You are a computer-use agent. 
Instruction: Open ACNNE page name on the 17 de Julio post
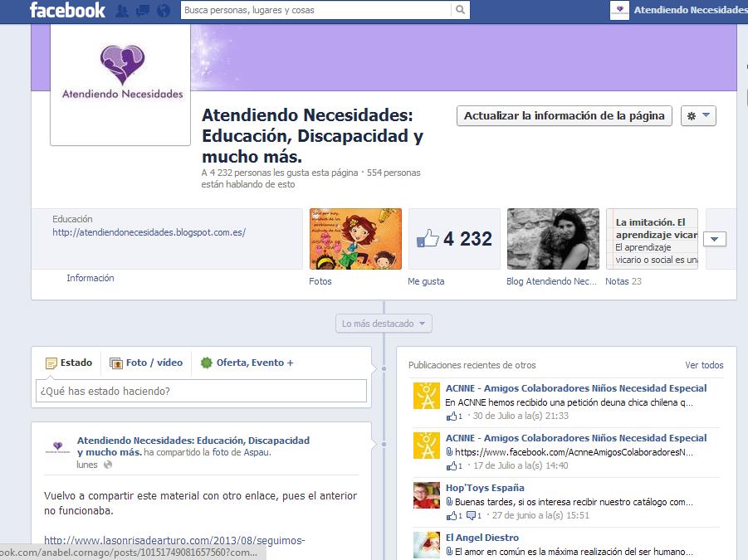[576, 438]
